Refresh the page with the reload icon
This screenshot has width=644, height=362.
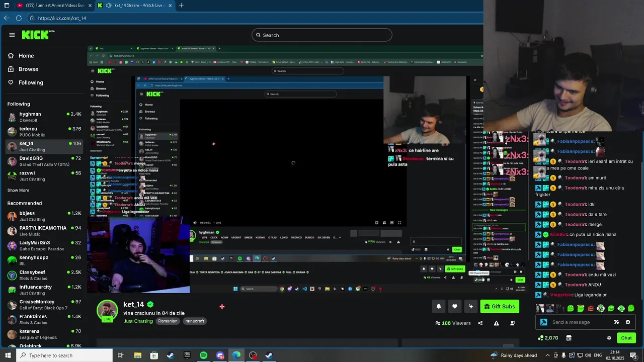click(x=19, y=18)
